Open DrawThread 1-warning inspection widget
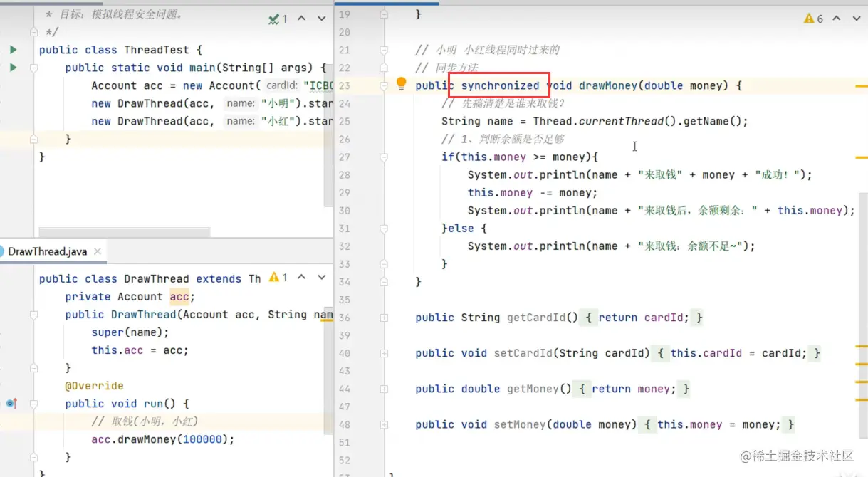The width and height of the screenshot is (868, 477). [278, 277]
